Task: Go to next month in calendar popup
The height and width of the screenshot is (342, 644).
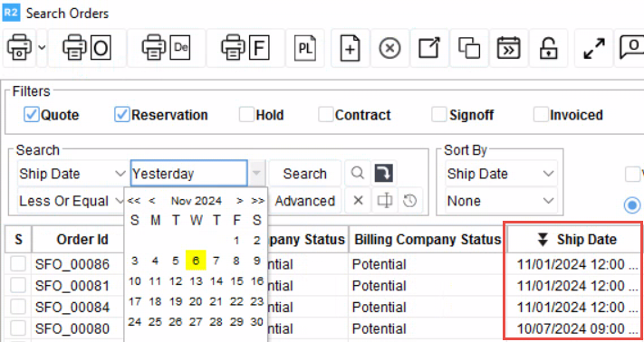Action: point(239,201)
